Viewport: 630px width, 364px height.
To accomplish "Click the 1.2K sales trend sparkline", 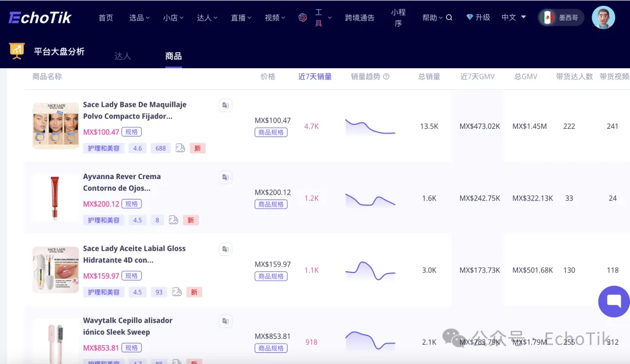I will tap(370, 199).
